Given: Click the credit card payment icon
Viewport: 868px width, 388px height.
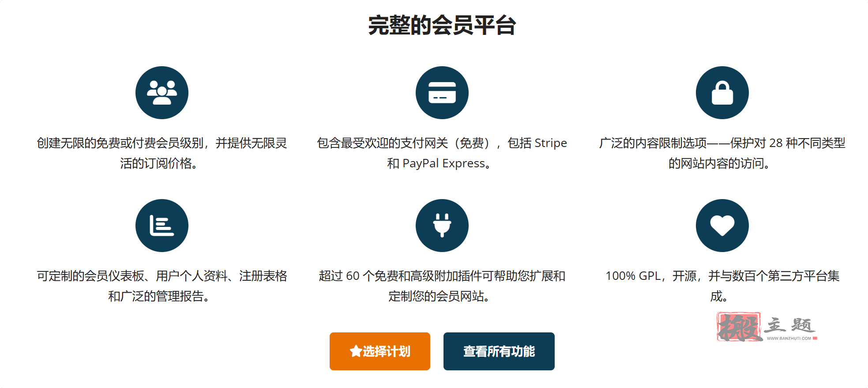Looking at the screenshot, I should 442,93.
